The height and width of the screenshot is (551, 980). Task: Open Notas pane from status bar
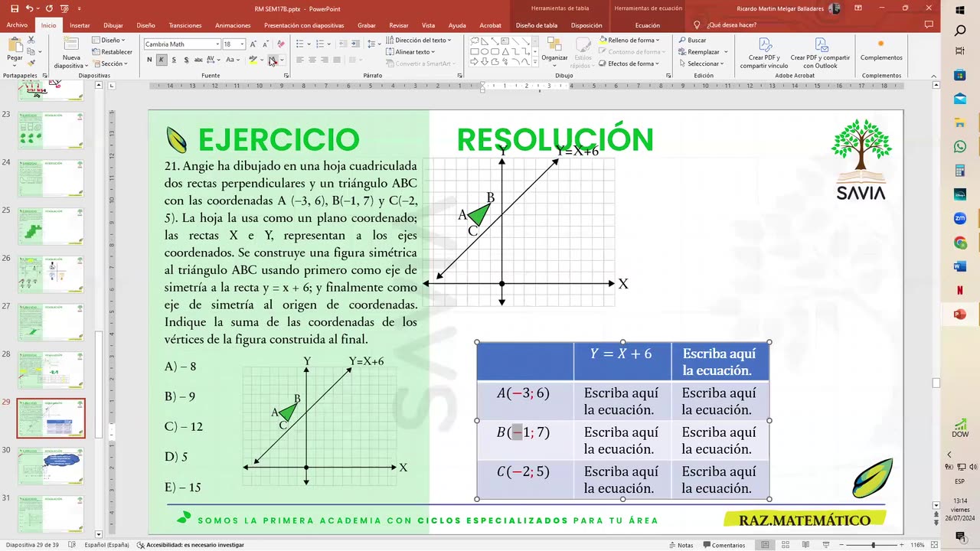681,545
